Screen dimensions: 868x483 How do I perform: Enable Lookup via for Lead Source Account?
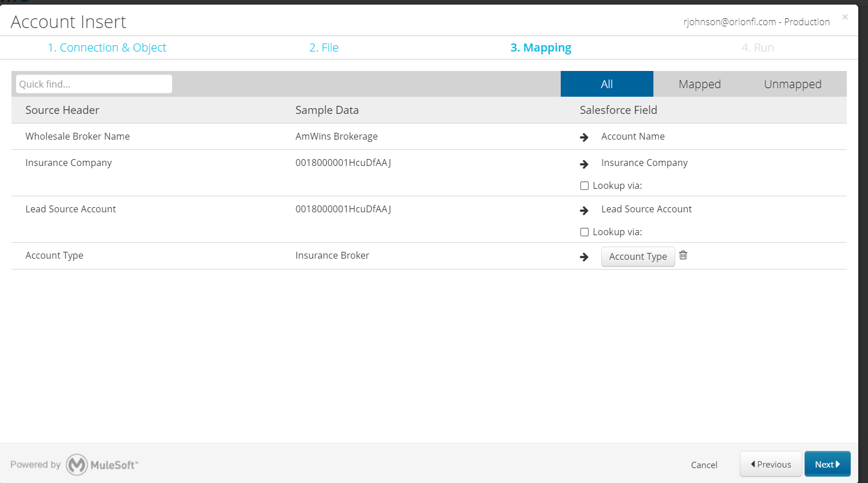(584, 232)
